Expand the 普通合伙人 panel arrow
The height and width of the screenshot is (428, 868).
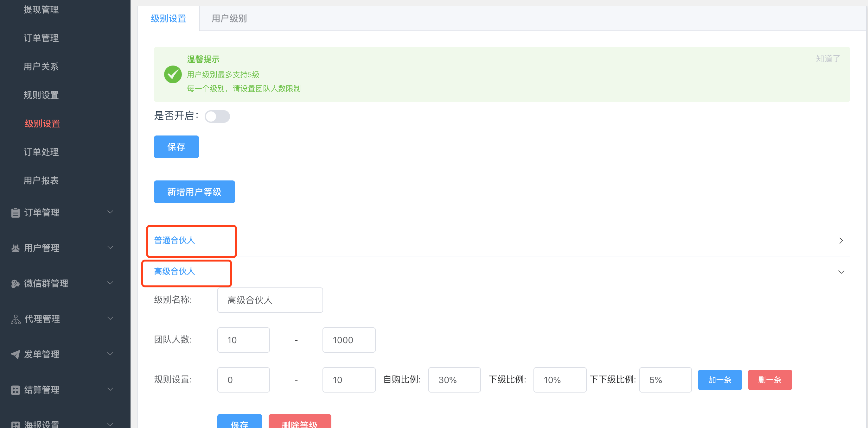coord(841,241)
